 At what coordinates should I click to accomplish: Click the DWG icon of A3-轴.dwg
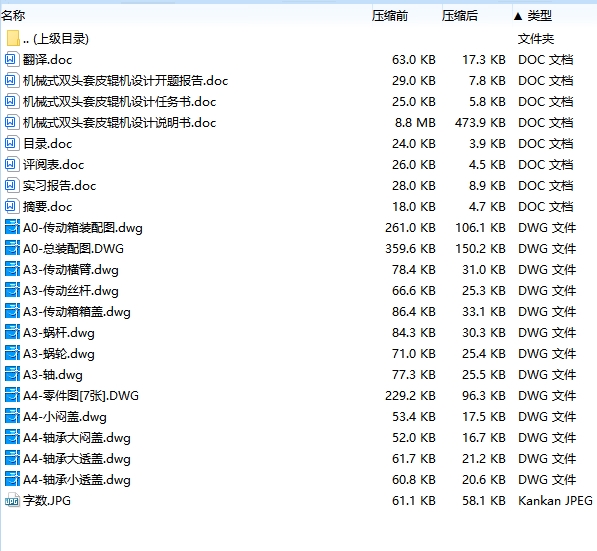coord(12,374)
